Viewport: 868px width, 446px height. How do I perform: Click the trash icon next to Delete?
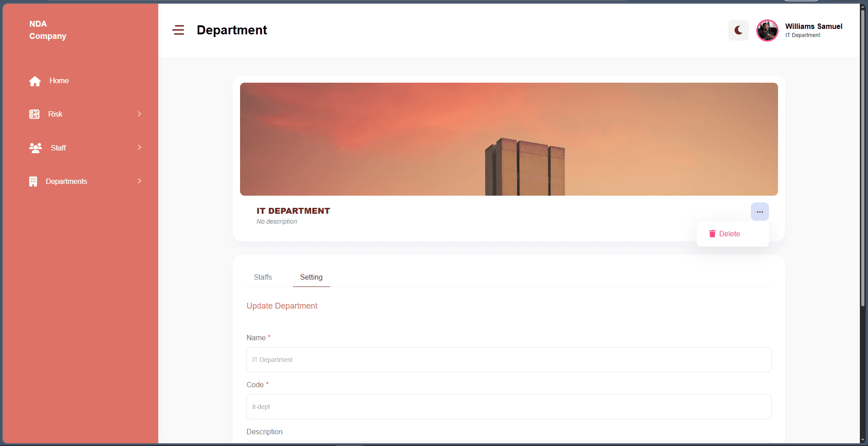[712, 234]
